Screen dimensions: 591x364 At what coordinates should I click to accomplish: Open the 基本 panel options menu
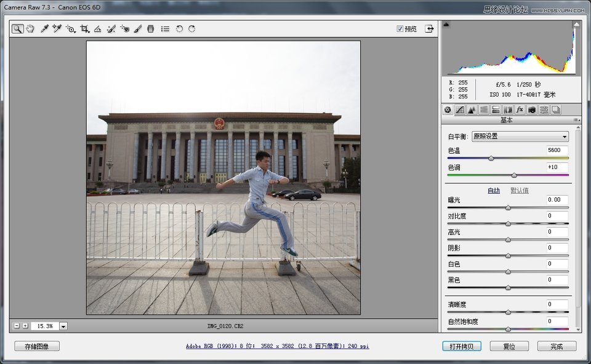[x=577, y=120]
